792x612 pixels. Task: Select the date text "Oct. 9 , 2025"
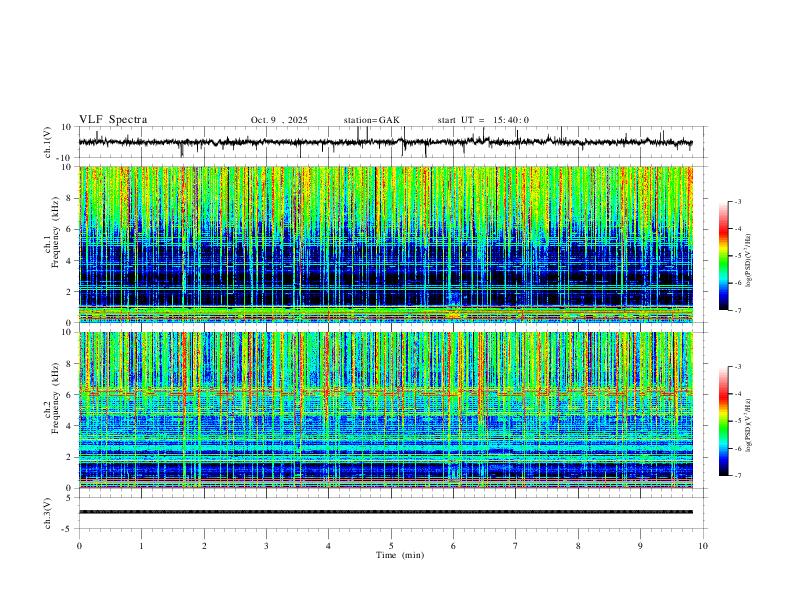279,120
